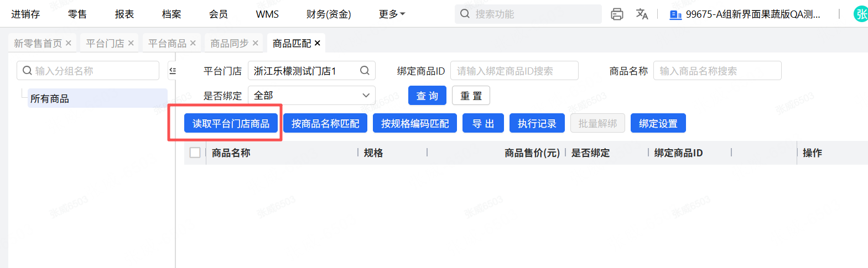Viewport: 868px width, 268px height.
Task: Click 读取平台门店商品 button
Action: [231, 123]
